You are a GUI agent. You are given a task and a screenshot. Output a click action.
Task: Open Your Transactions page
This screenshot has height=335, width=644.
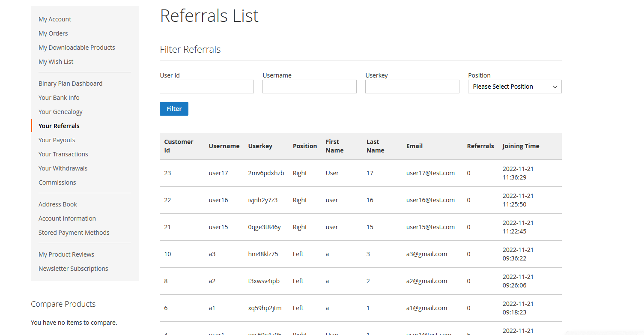click(x=63, y=154)
